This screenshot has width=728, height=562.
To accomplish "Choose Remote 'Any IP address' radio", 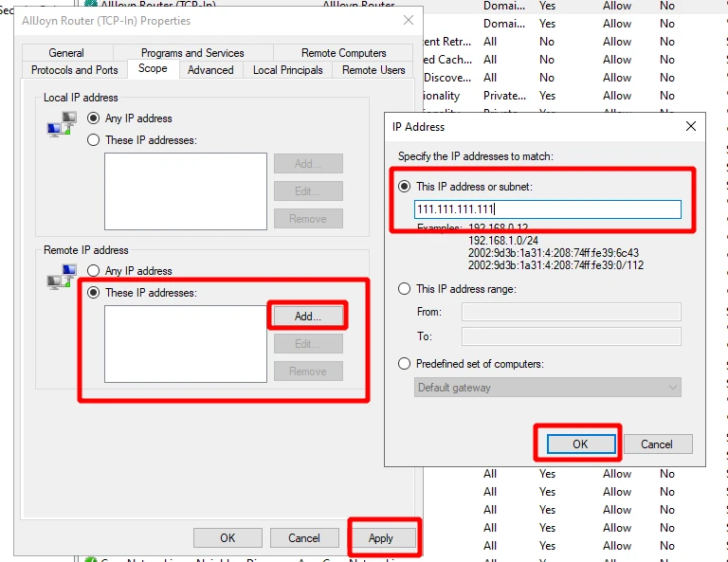I will [93, 270].
